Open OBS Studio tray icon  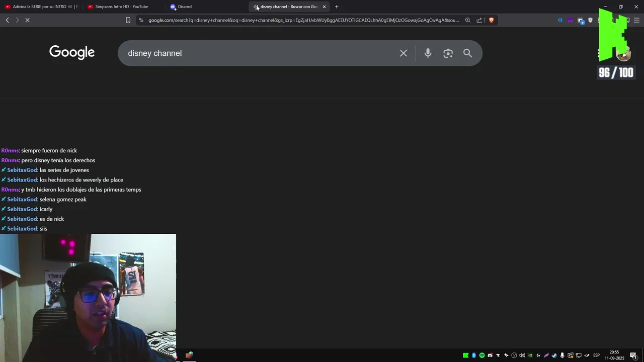click(x=514, y=355)
